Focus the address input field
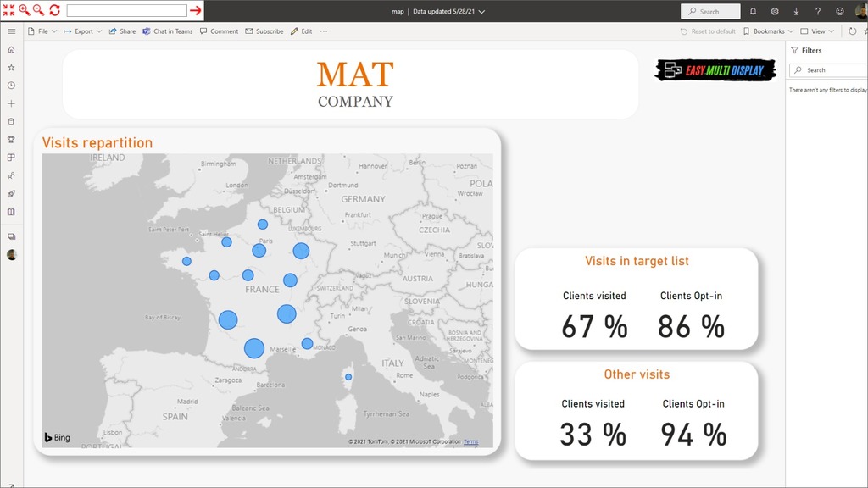This screenshot has height=488, width=868. pyautogui.click(x=127, y=10)
